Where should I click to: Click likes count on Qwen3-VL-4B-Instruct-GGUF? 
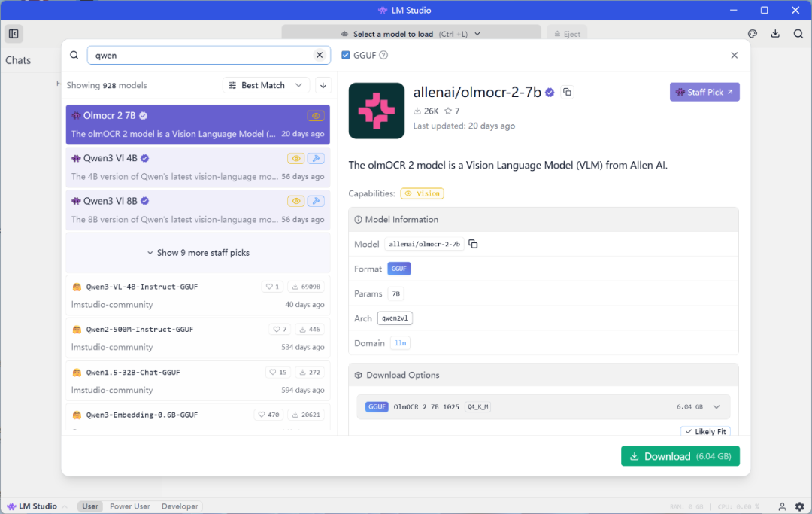[x=272, y=287]
